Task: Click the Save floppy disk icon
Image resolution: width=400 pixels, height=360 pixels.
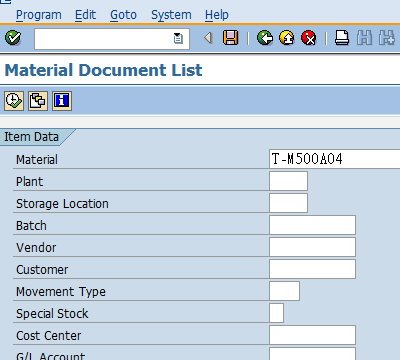Action: coord(230,38)
